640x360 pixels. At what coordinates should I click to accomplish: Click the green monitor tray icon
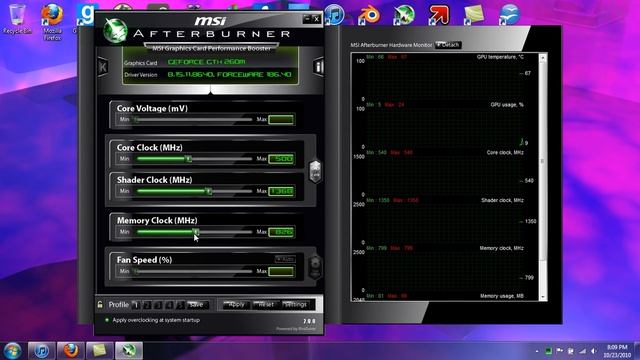tap(549, 351)
